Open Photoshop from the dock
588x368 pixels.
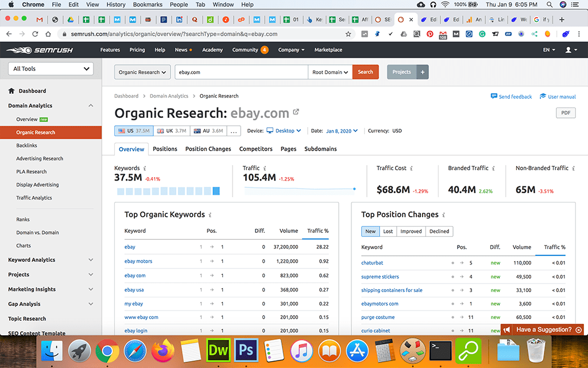point(246,351)
